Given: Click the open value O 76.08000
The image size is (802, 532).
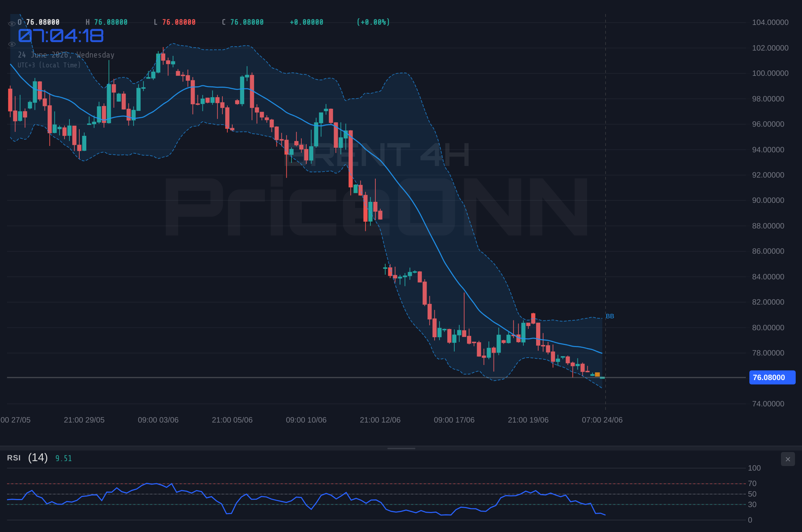Looking at the screenshot, I should [39, 22].
